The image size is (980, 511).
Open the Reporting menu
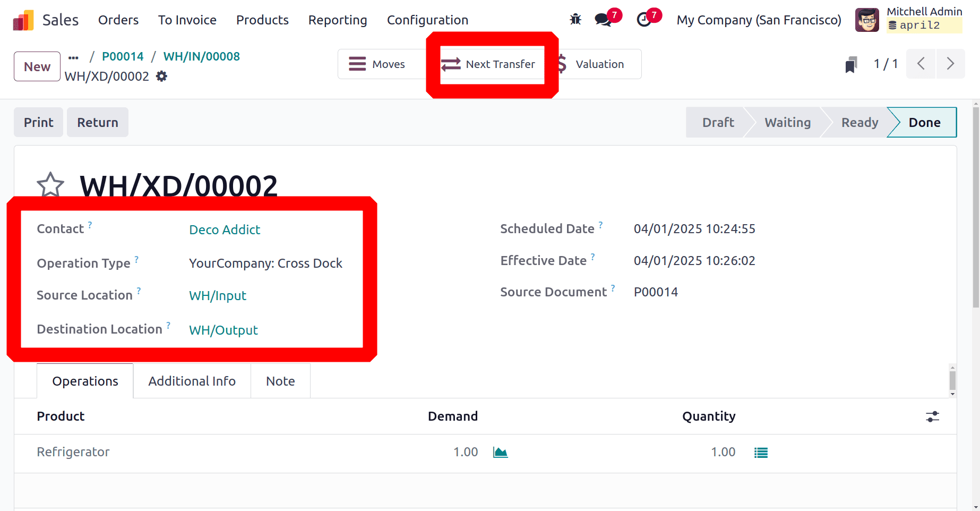338,20
